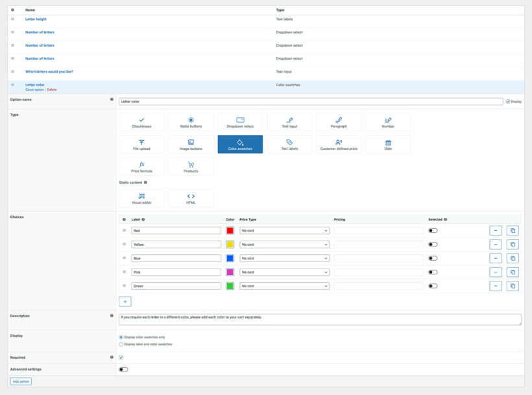Pick the File upload type
The image size is (532, 395).
coord(141,144)
